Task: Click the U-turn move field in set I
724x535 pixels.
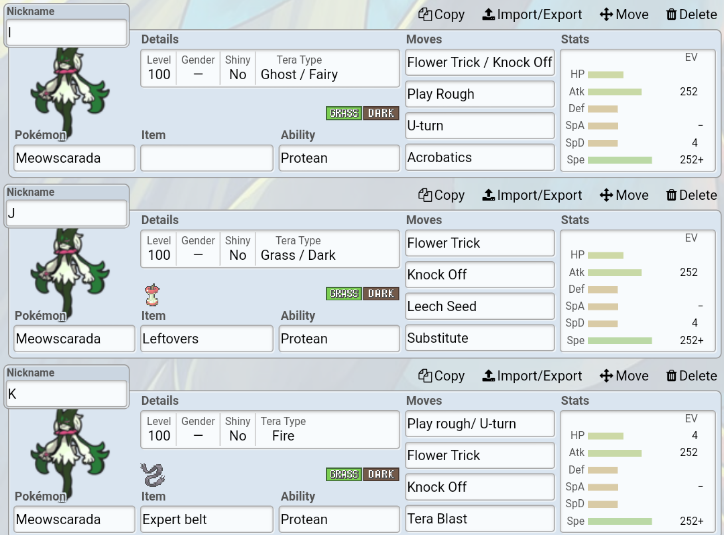Action: (x=480, y=126)
